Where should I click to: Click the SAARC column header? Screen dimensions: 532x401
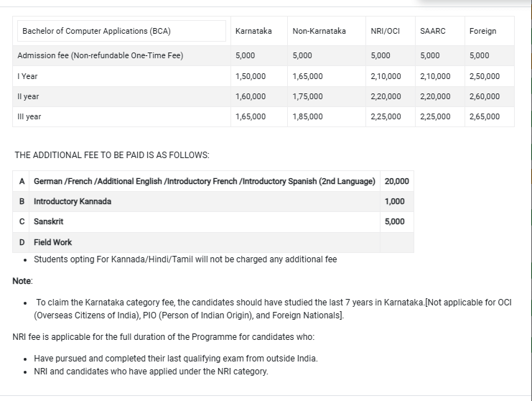click(432, 31)
